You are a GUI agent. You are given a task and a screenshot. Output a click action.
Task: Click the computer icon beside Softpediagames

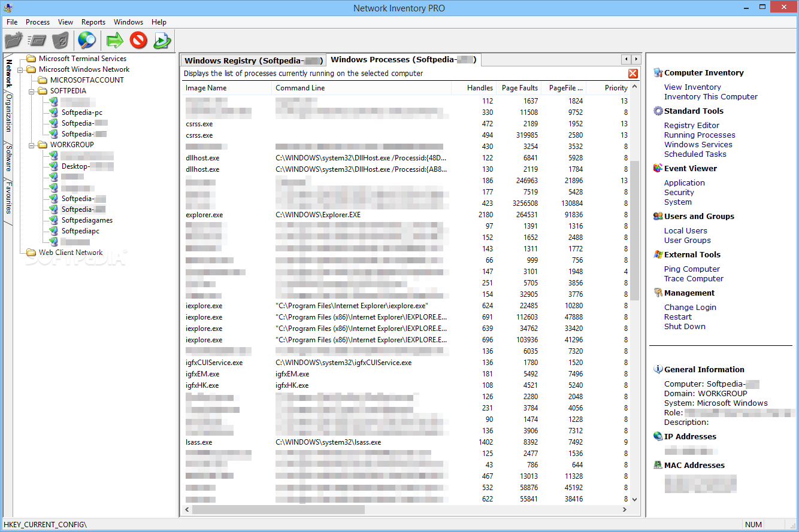pos(54,220)
